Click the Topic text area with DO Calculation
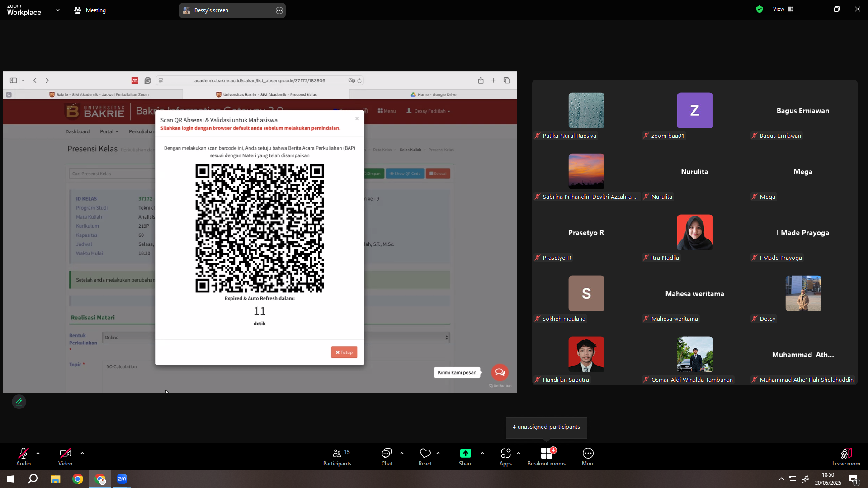Screen dimensions: 868x488 click(x=276, y=377)
